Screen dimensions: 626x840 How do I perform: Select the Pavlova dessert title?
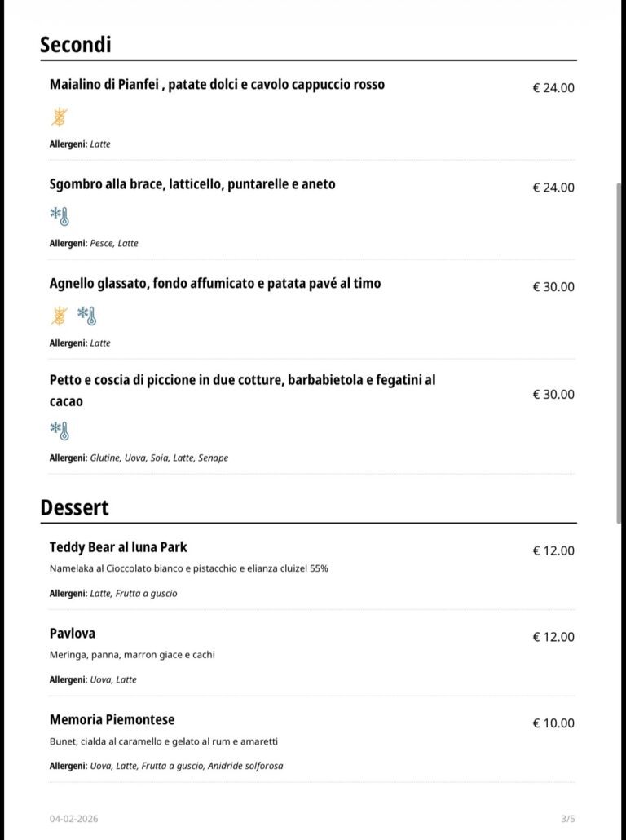coord(73,633)
